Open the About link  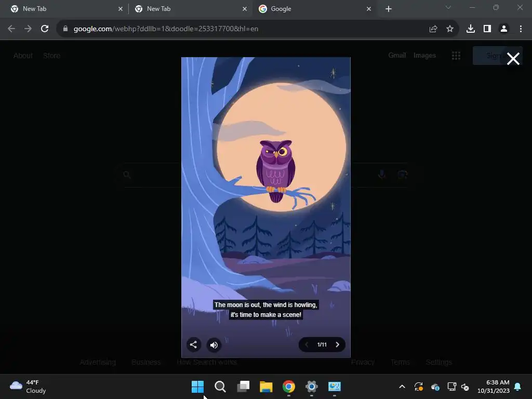click(x=23, y=56)
